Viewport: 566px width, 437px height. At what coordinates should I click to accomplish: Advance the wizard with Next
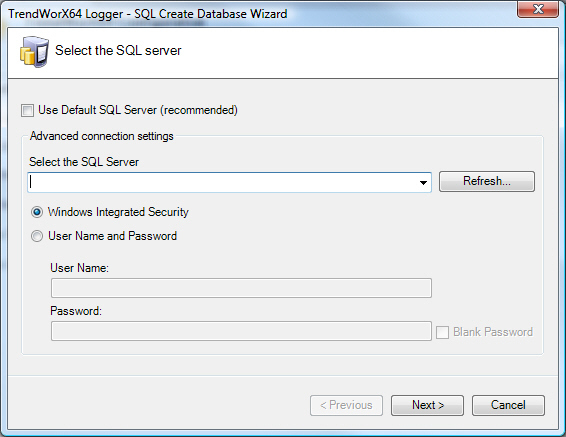coord(427,405)
